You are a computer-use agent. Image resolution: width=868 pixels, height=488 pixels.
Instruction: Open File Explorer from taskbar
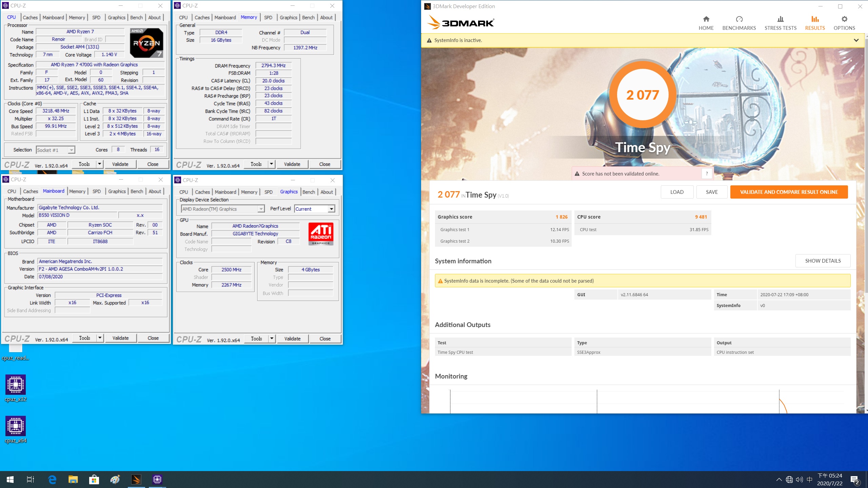click(73, 480)
